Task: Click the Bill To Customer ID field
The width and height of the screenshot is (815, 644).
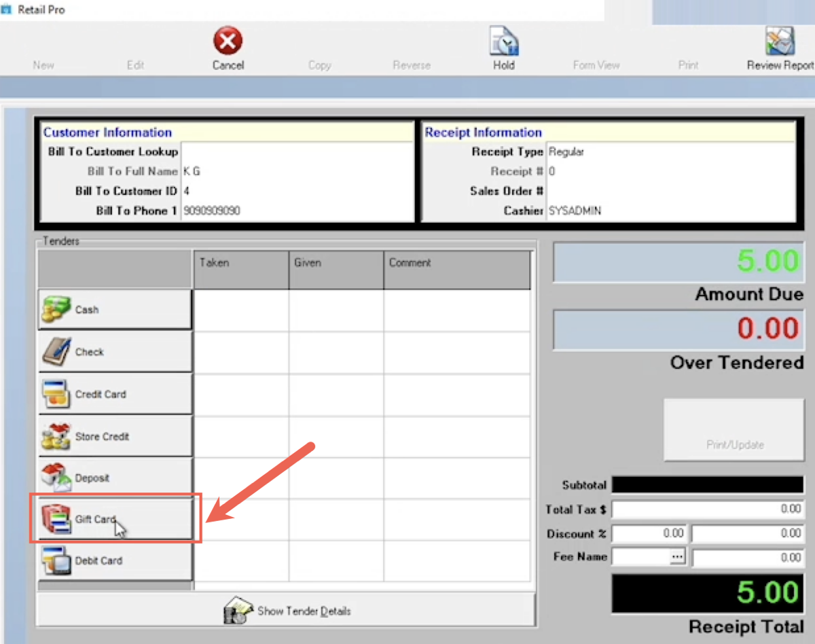Action: tap(297, 191)
